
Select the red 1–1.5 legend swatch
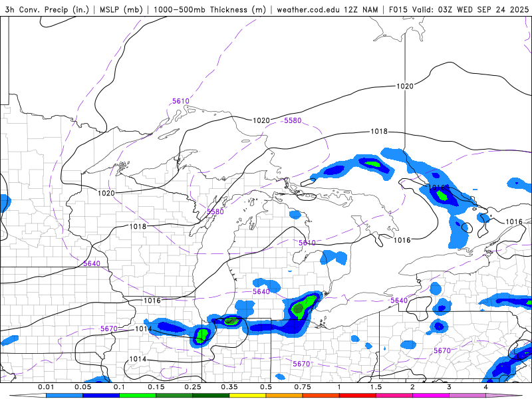pyautogui.click(x=358, y=396)
